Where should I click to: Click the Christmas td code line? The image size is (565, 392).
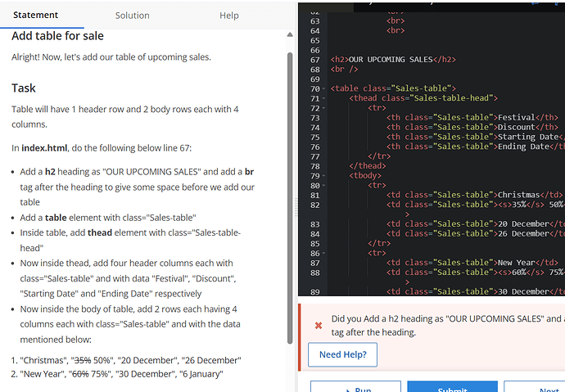[474, 195]
